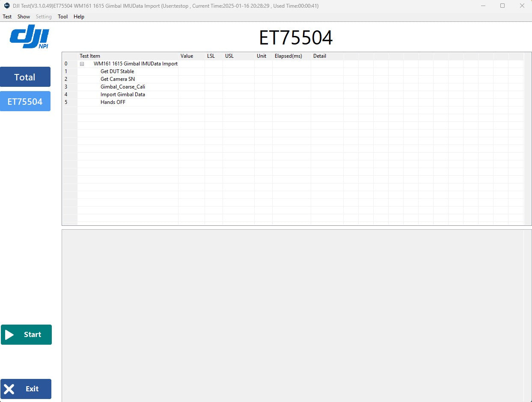
Task: Click the Elapsed(ms) column header
Action: [288, 56]
